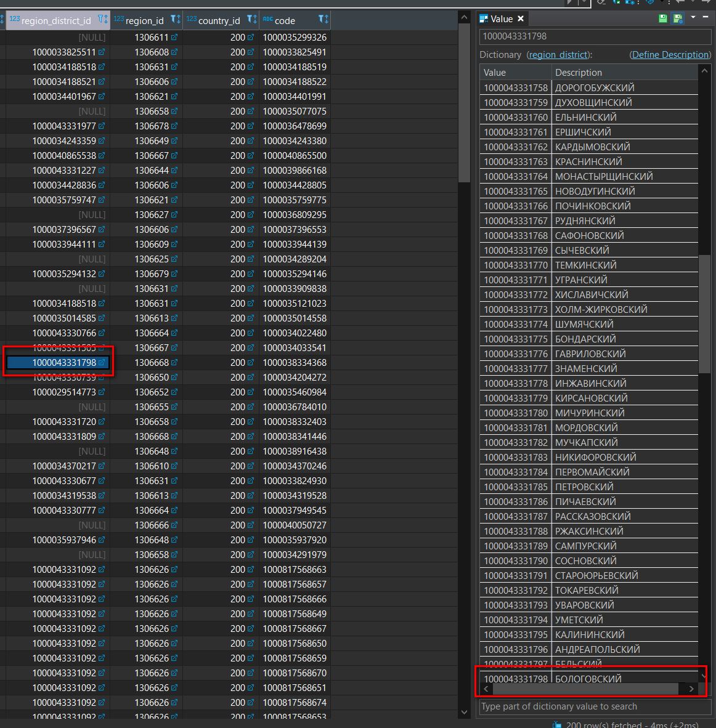Open link icon next to 1000034370217
The image size is (716, 728).
click(x=102, y=466)
